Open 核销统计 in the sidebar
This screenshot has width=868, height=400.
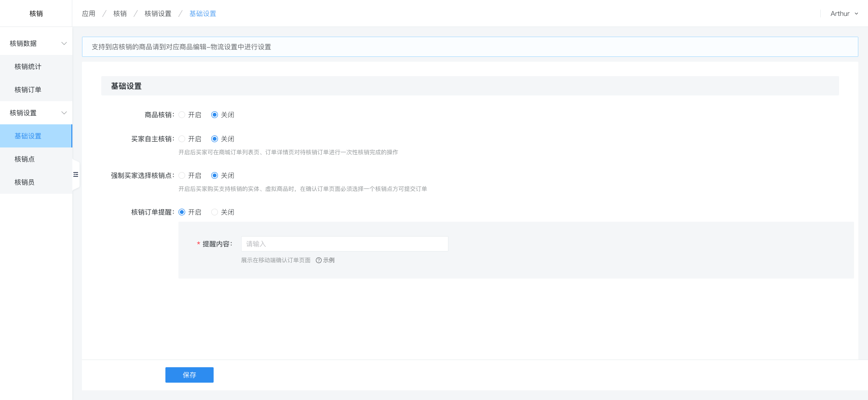(x=28, y=67)
